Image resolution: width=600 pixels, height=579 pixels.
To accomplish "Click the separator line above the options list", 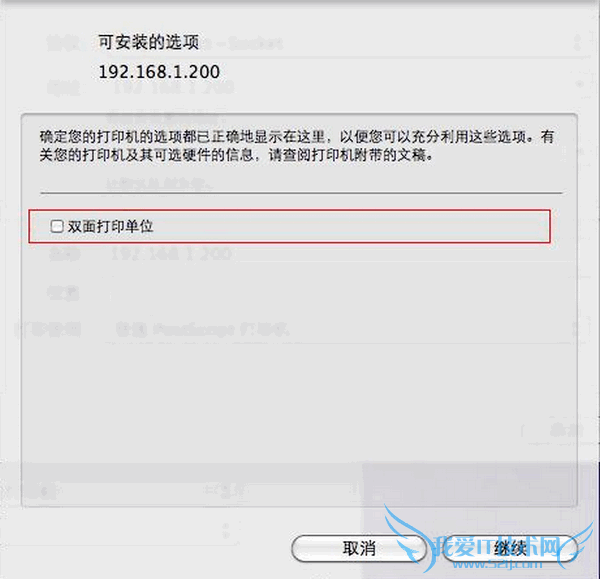I will 301,193.
